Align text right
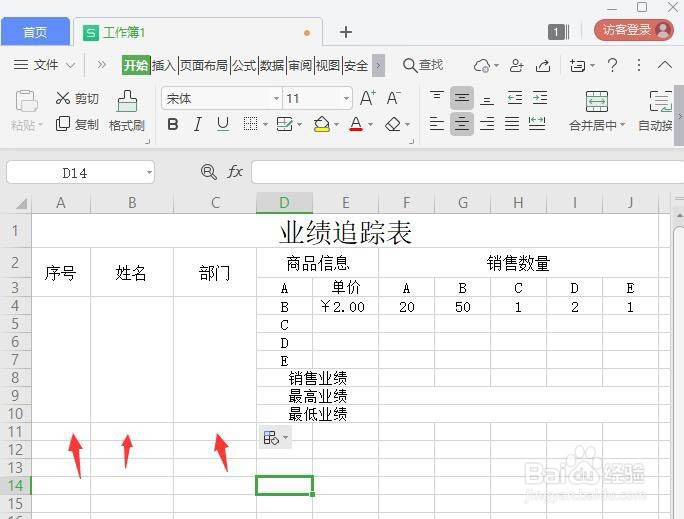 click(x=487, y=124)
